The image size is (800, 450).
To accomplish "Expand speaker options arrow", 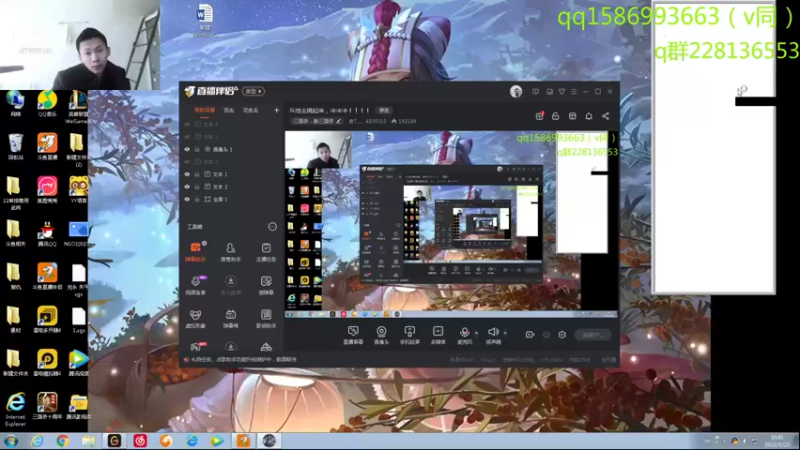I will tap(505, 333).
